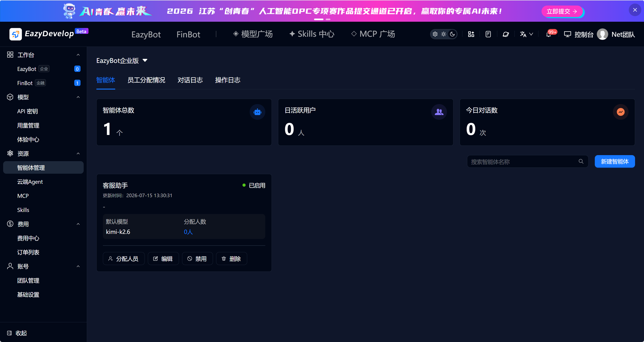The width and height of the screenshot is (644, 342).
Task: Focus the 搜索智能体名称 search field
Action: tap(527, 161)
